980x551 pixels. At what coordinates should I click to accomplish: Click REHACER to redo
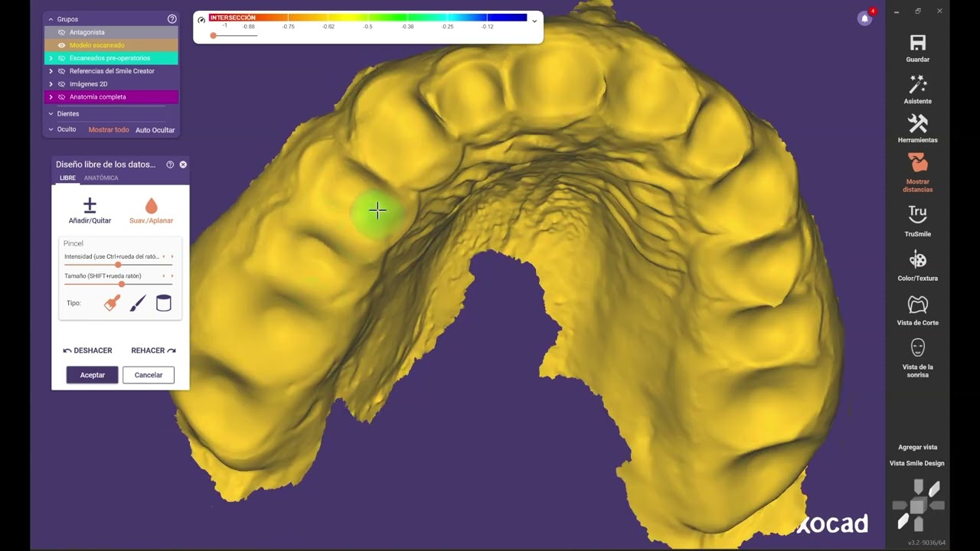pyautogui.click(x=153, y=350)
